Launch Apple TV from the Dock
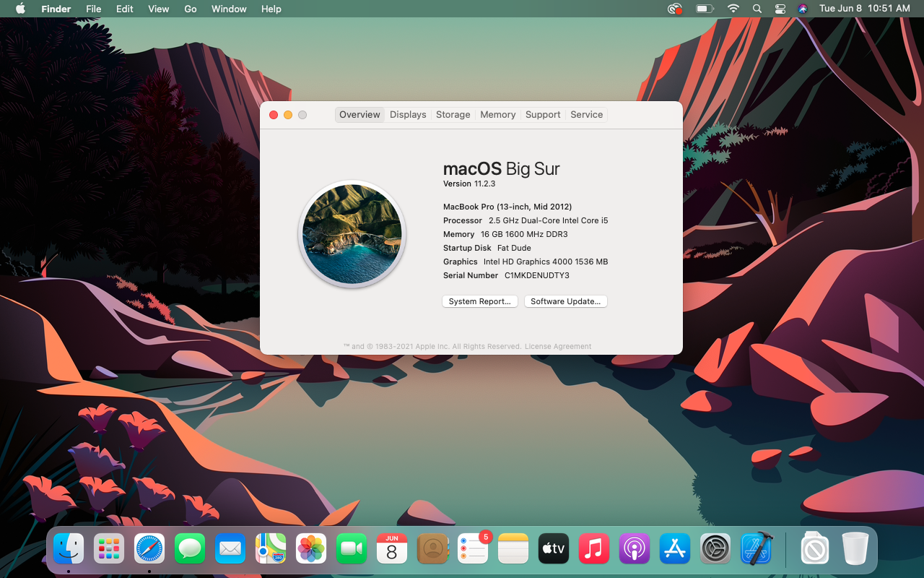924x578 pixels. point(554,549)
